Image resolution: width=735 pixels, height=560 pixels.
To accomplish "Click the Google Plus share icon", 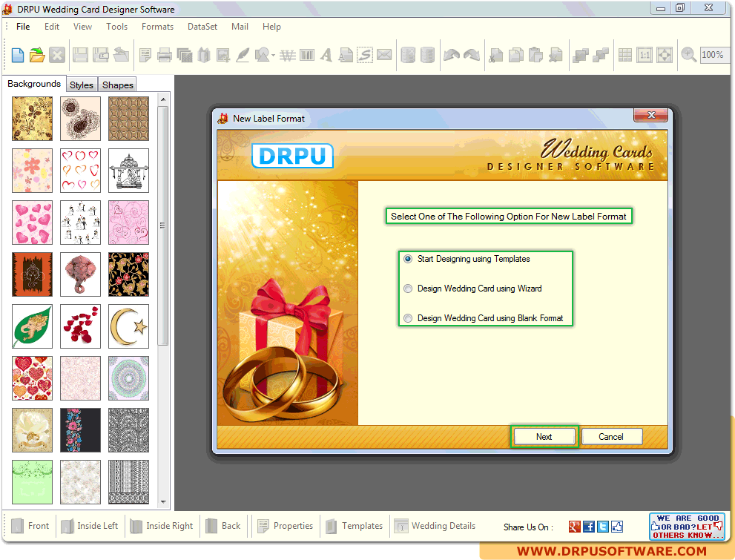I will [575, 527].
